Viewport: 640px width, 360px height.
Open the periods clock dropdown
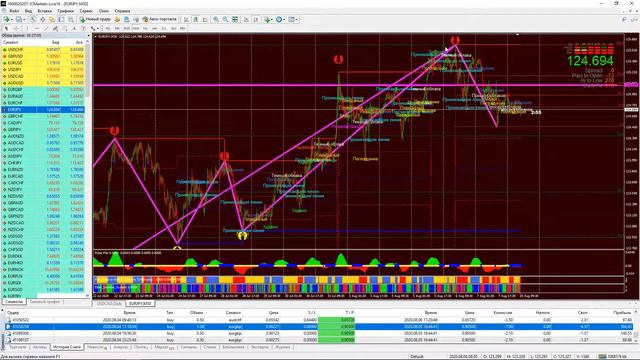tap(280, 19)
